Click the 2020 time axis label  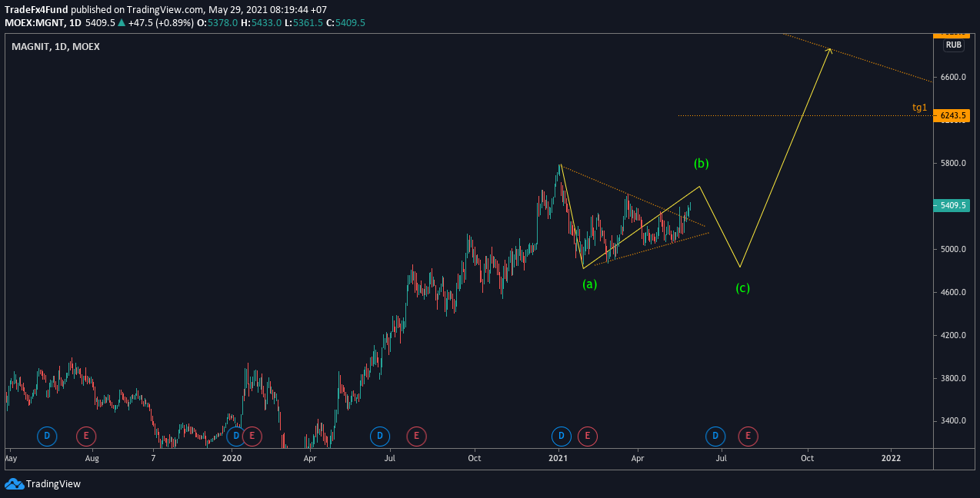(232, 458)
